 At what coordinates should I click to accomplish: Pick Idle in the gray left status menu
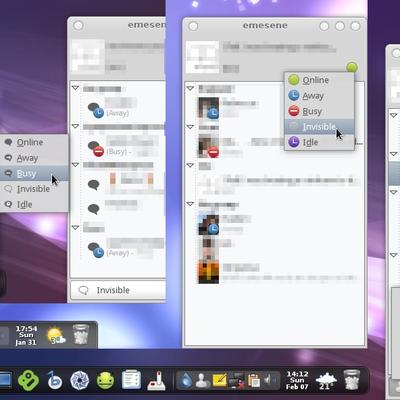tap(34, 204)
